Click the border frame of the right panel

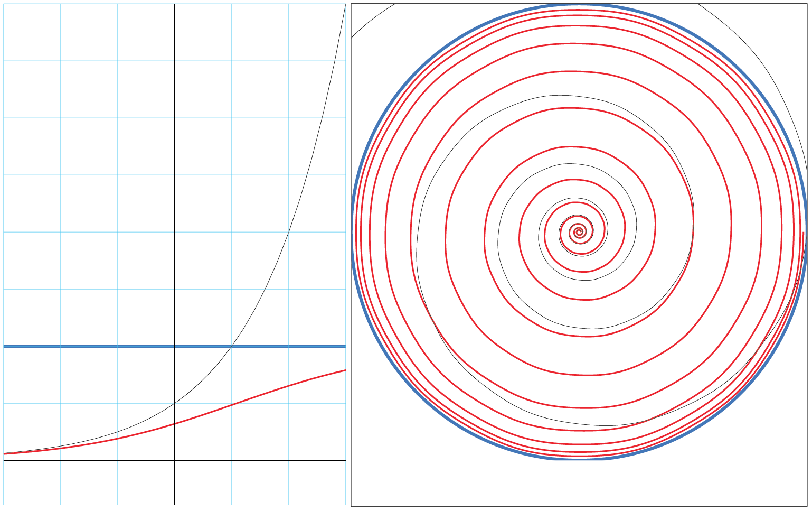(x=351, y=254)
